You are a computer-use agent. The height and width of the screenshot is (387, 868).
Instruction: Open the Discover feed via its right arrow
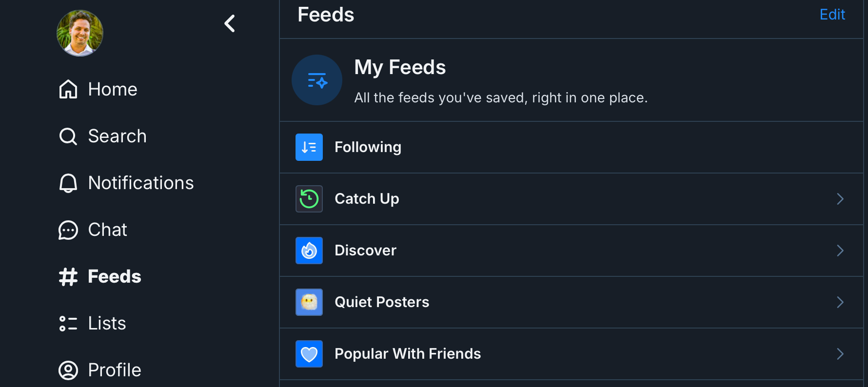(x=840, y=250)
